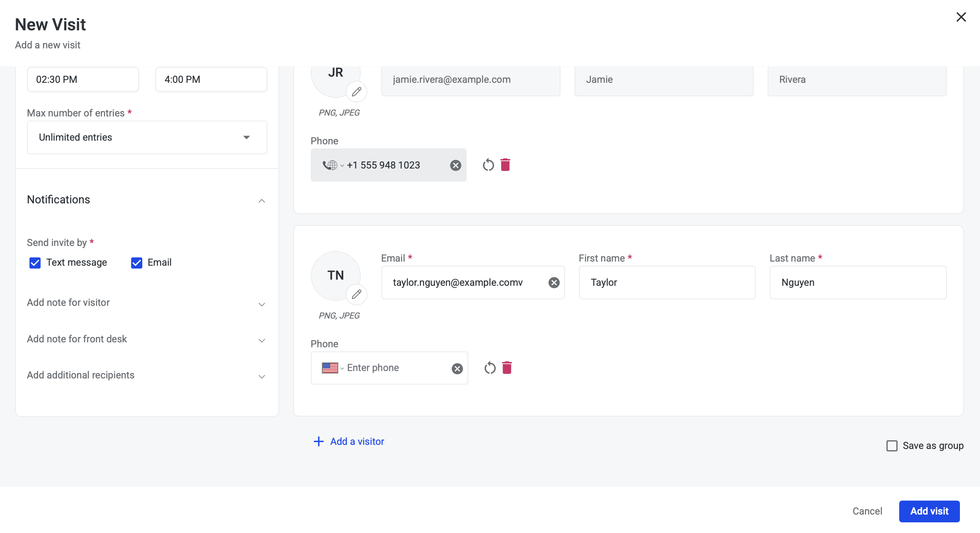
Task: Clear the empty Enter phone field
Action: (457, 369)
